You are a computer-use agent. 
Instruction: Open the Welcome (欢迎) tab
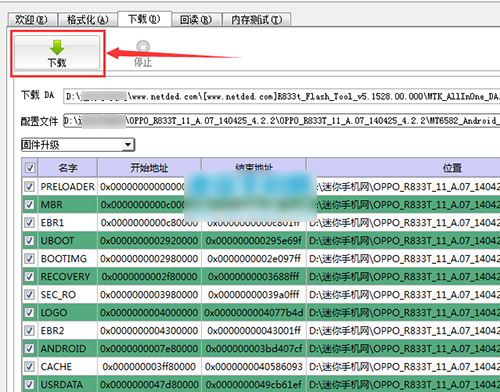click(x=32, y=20)
